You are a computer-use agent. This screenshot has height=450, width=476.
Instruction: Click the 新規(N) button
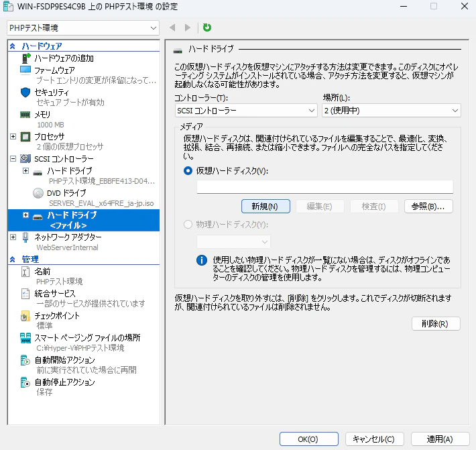click(265, 207)
